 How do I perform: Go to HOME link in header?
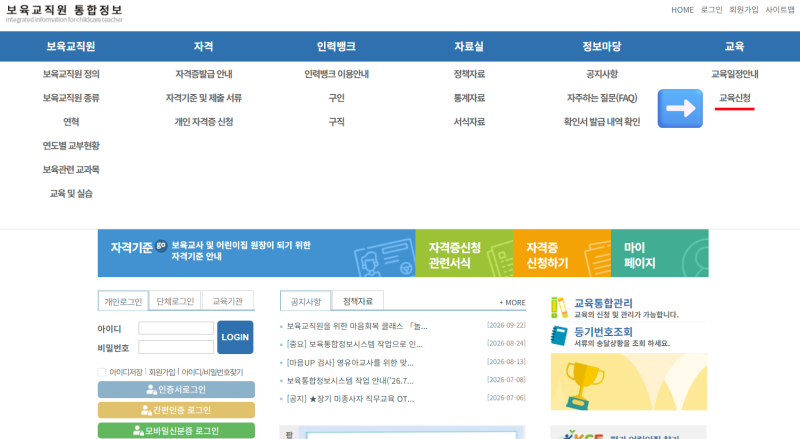click(682, 10)
